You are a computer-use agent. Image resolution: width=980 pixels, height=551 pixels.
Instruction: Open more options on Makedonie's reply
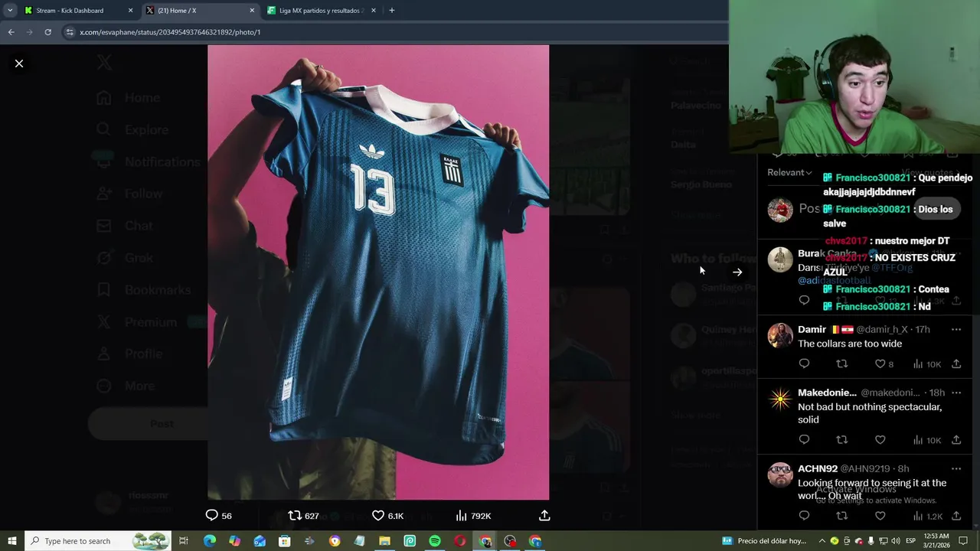point(956,393)
